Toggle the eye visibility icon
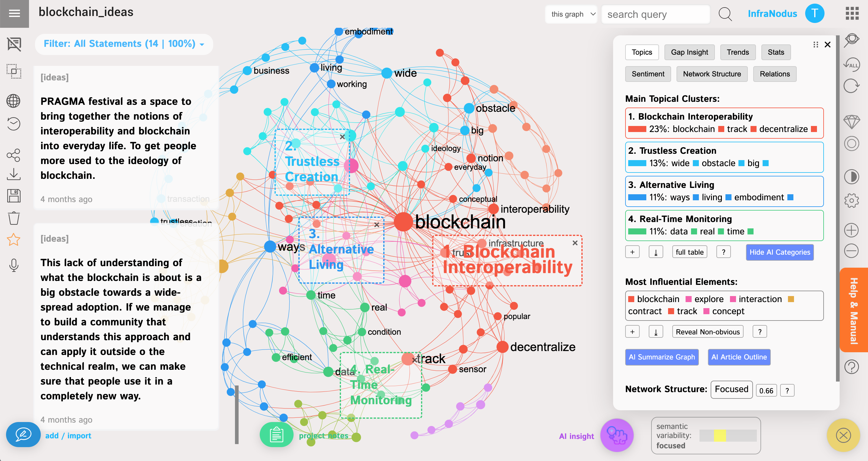Screen dimensions: 868x461 coord(851,40)
